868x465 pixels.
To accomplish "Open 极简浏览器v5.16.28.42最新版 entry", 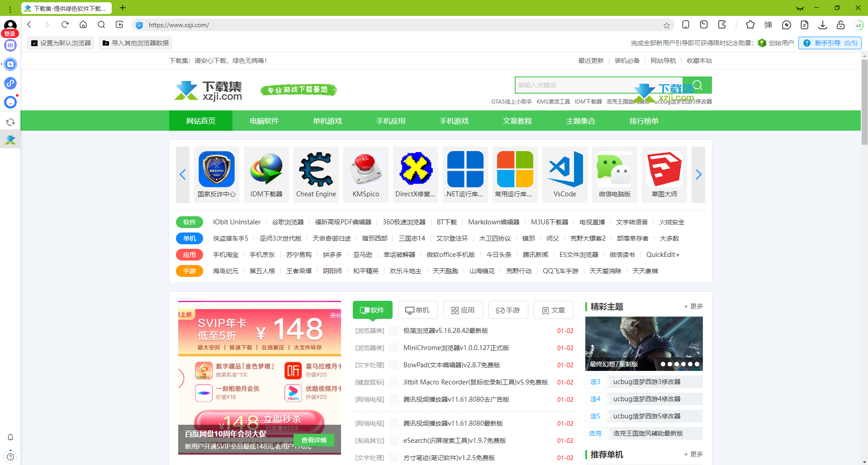I will [446, 331].
